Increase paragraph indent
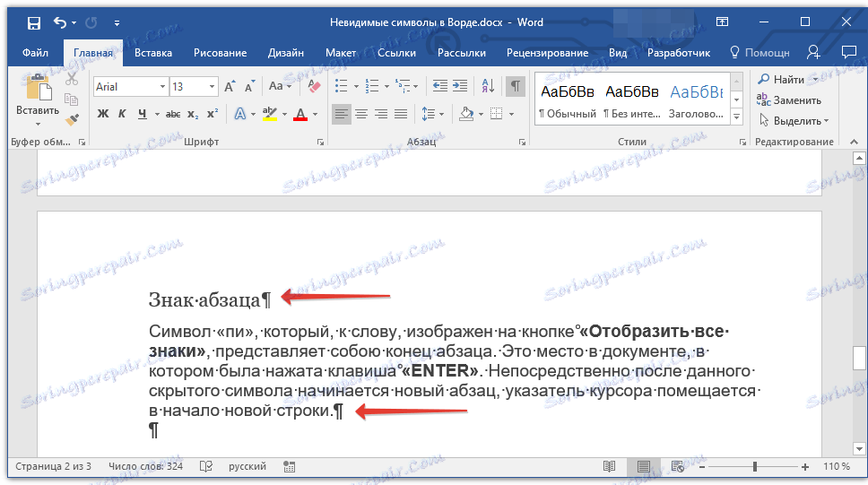The width and height of the screenshot is (868, 485). click(460, 86)
